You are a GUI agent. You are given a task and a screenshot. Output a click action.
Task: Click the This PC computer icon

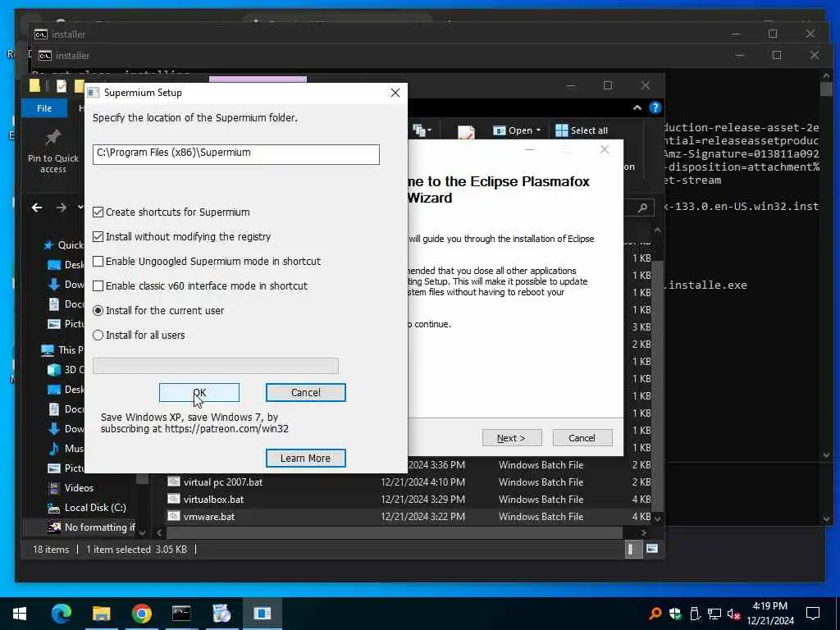(x=47, y=349)
